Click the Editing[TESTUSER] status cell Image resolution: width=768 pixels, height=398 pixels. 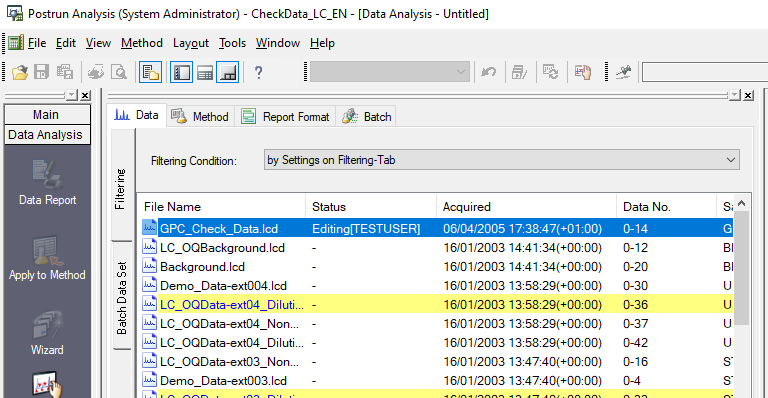pyautogui.click(x=366, y=229)
